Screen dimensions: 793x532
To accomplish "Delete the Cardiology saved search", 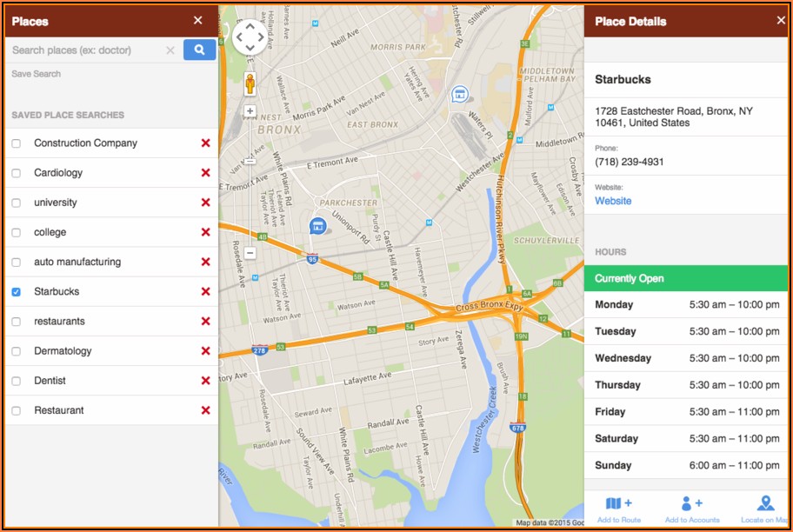I will (x=205, y=173).
